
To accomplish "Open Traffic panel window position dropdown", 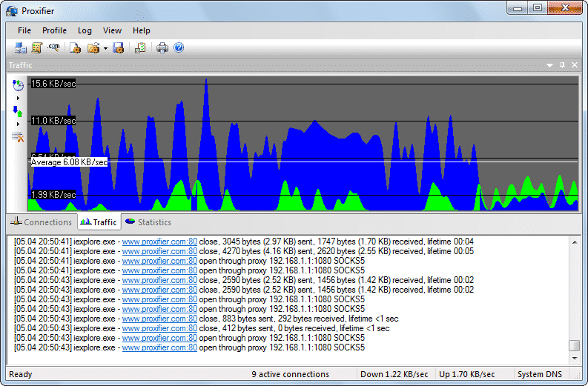I will pos(550,65).
